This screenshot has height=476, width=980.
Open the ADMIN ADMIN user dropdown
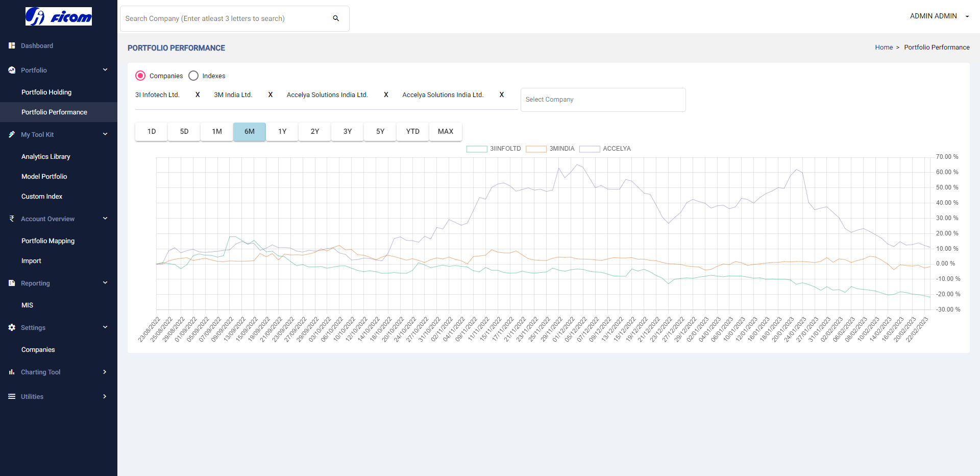[939, 16]
